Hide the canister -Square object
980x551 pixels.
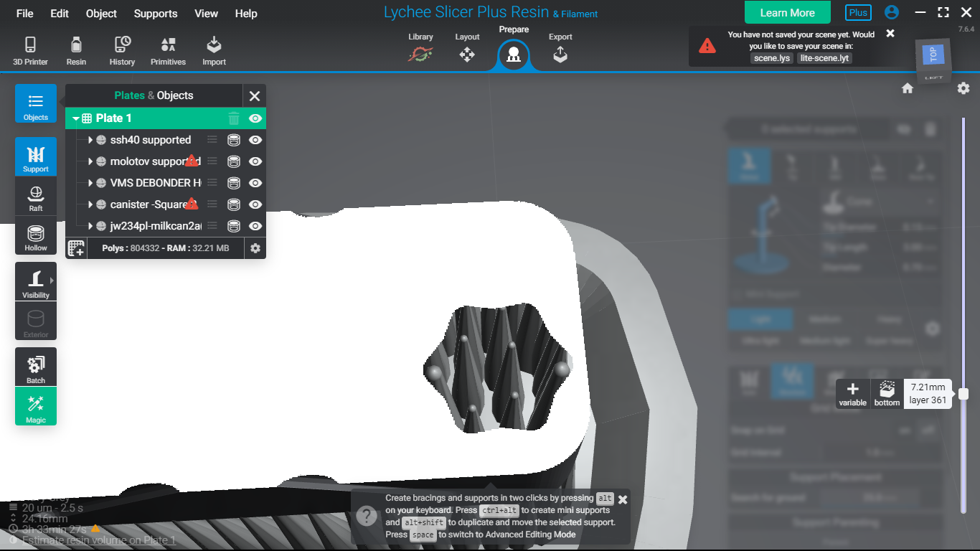[x=255, y=204]
